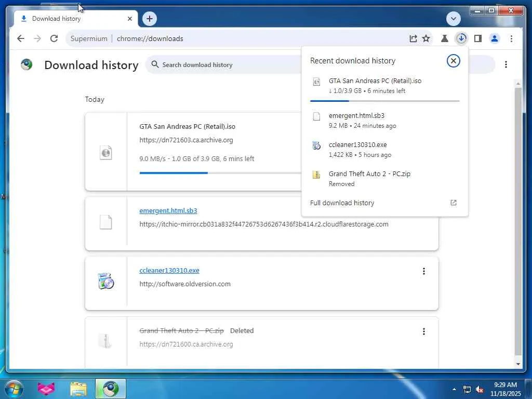
Task: Open the tab search chevron button
Action: 453,19
